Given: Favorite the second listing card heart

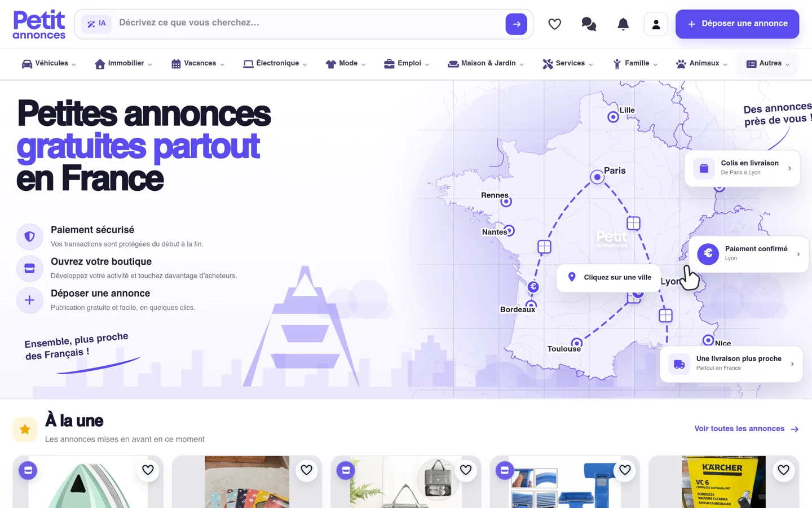Looking at the screenshot, I should tap(307, 470).
